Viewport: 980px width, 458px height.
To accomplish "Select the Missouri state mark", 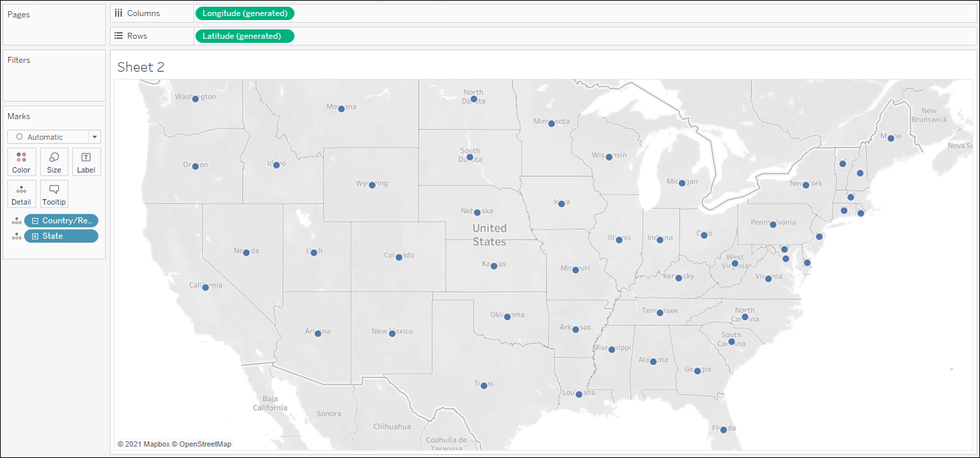I will pos(575,271).
